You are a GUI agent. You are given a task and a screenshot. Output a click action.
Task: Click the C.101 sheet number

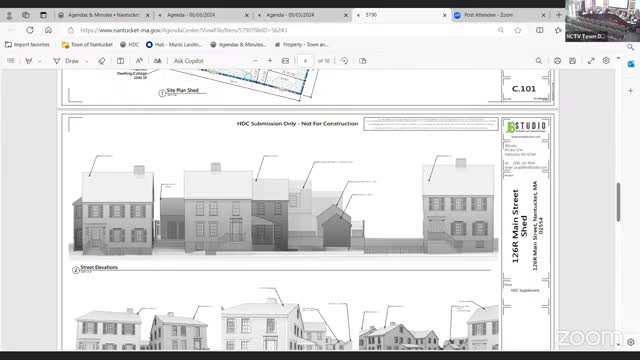click(524, 89)
